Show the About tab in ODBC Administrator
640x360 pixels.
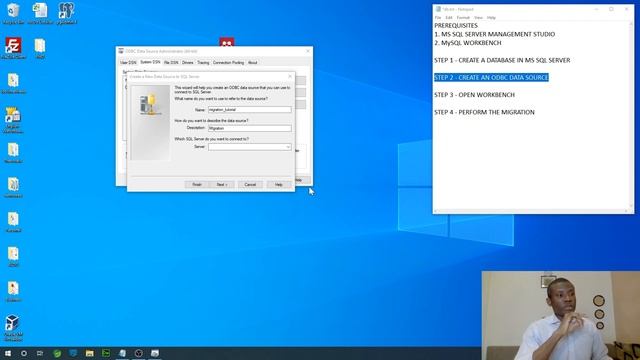pyautogui.click(x=253, y=63)
